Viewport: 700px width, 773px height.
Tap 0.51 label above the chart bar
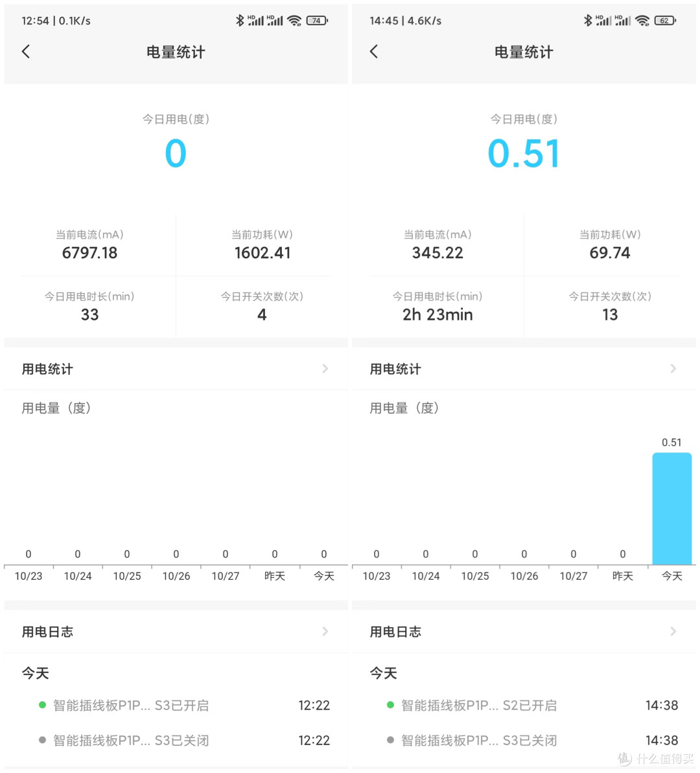pos(671,442)
